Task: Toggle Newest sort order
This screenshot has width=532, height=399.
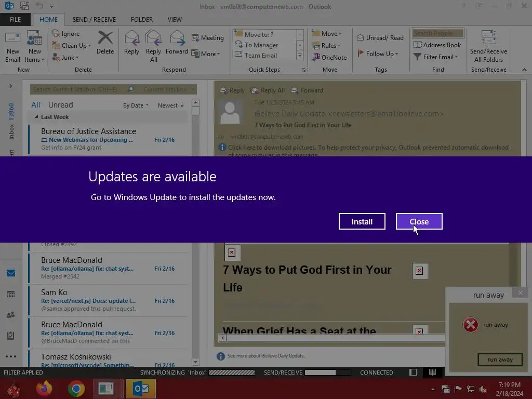Action: pyautogui.click(x=170, y=105)
